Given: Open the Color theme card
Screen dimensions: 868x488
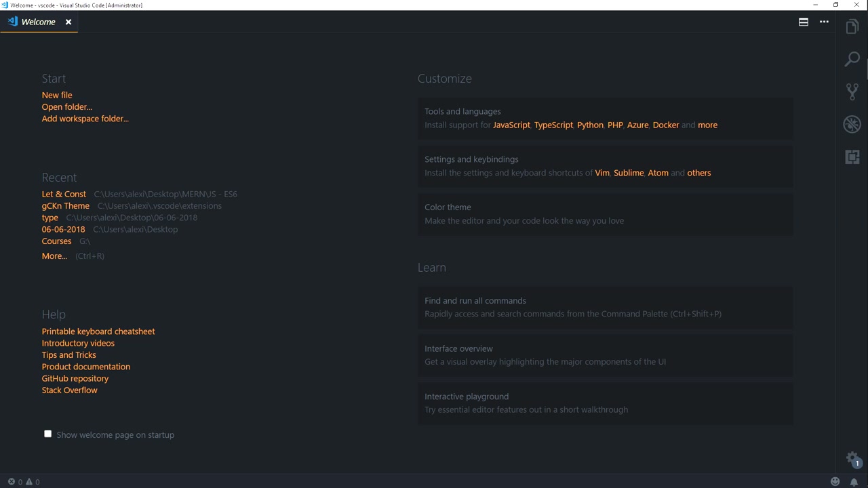Looking at the screenshot, I should tap(605, 214).
